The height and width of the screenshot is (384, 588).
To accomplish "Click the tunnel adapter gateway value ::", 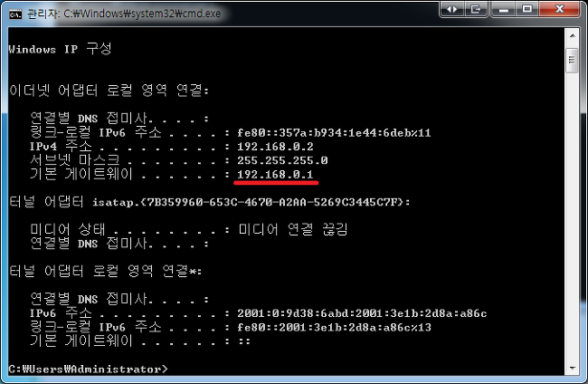I will point(244,341).
